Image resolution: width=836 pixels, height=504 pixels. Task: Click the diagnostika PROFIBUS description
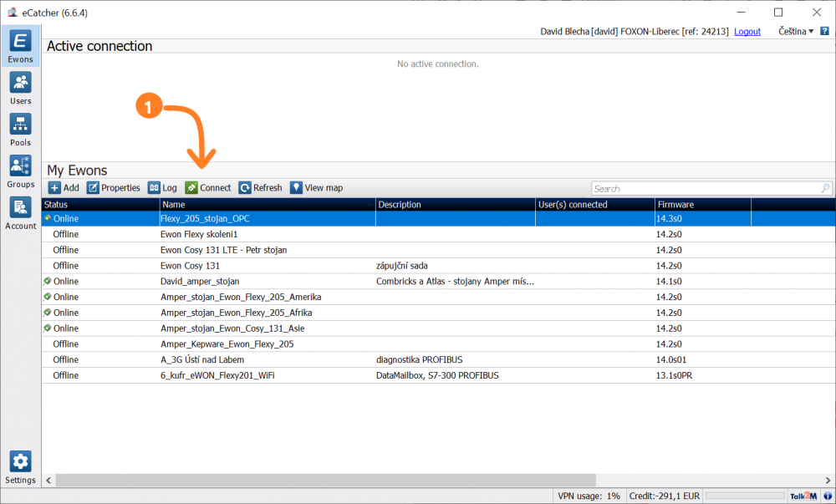coord(420,359)
